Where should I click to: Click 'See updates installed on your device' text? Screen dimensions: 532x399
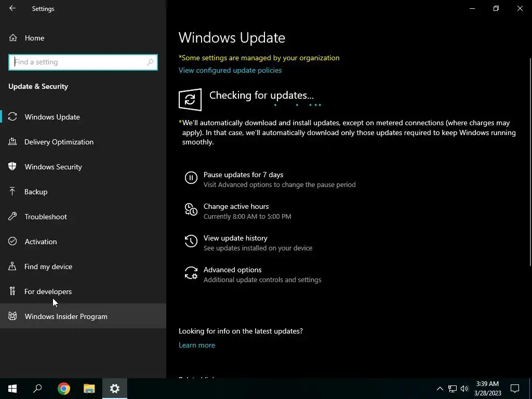[x=258, y=248]
